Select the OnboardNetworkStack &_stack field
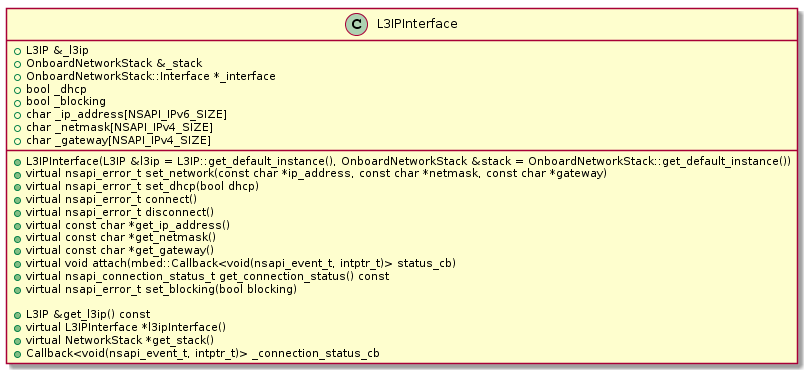 pos(114,63)
